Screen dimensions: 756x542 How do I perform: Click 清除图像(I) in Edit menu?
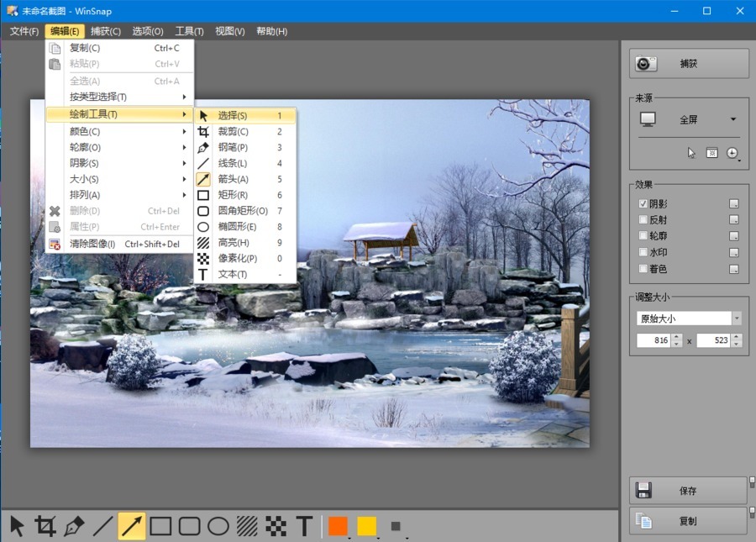pyautogui.click(x=120, y=244)
